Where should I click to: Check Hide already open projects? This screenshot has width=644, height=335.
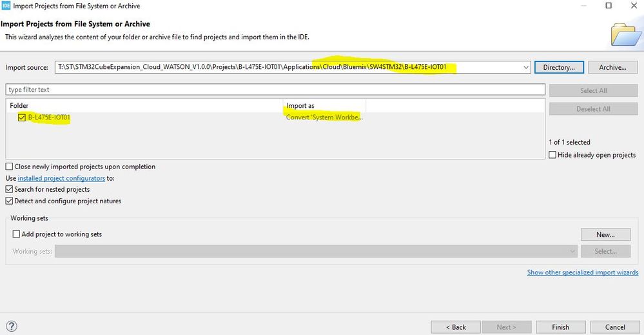tap(552, 154)
